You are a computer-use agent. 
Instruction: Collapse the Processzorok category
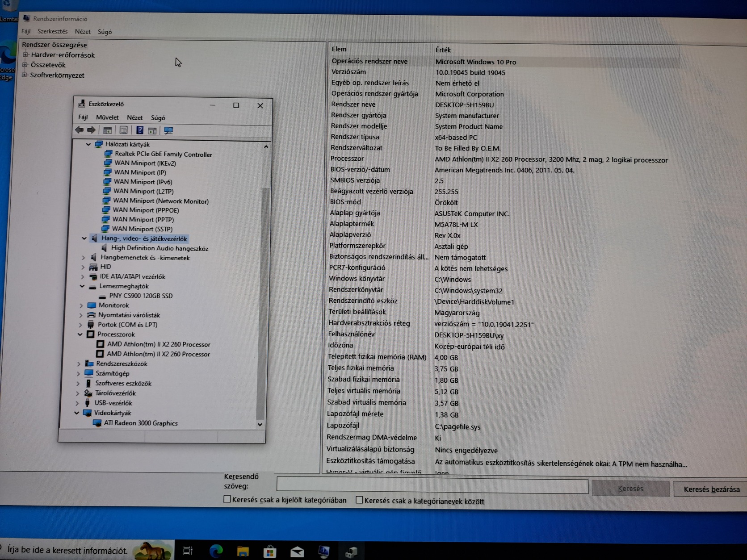pos(80,334)
